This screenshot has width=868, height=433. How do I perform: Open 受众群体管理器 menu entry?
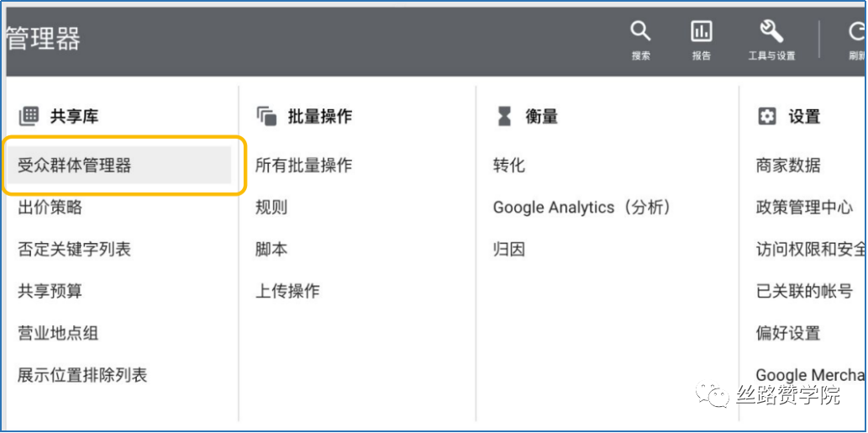[x=118, y=165]
